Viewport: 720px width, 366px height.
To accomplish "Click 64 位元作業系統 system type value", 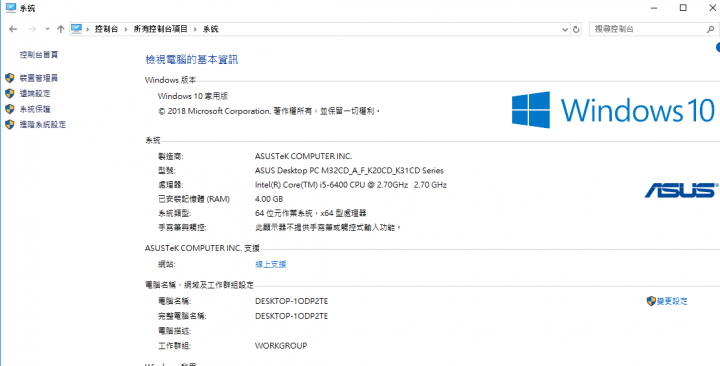I will click(310, 214).
